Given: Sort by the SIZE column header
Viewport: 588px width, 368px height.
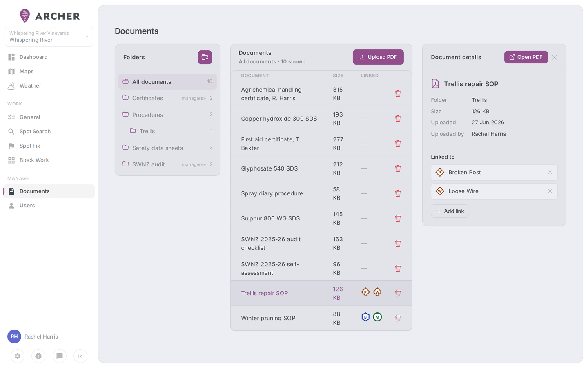Looking at the screenshot, I should click(338, 76).
